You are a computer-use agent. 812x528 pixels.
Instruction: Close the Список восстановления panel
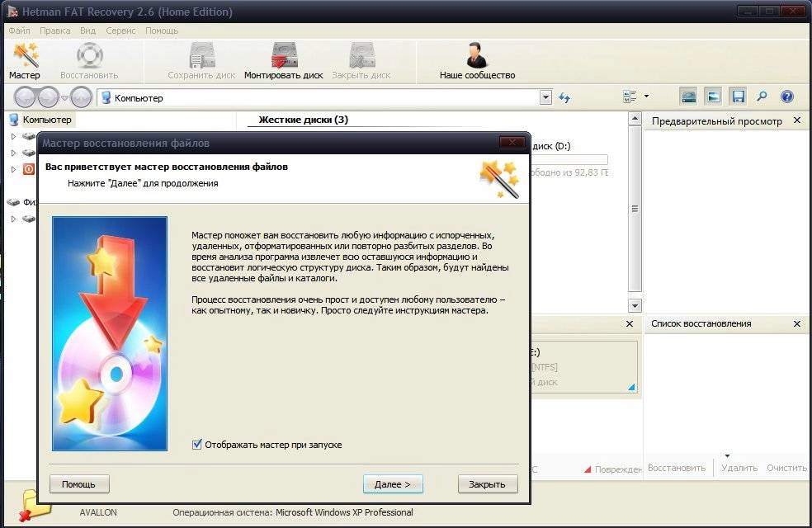797,323
